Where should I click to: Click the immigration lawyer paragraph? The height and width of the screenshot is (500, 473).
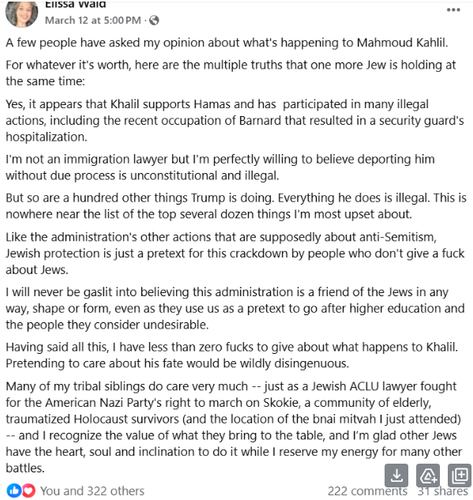coord(220,167)
